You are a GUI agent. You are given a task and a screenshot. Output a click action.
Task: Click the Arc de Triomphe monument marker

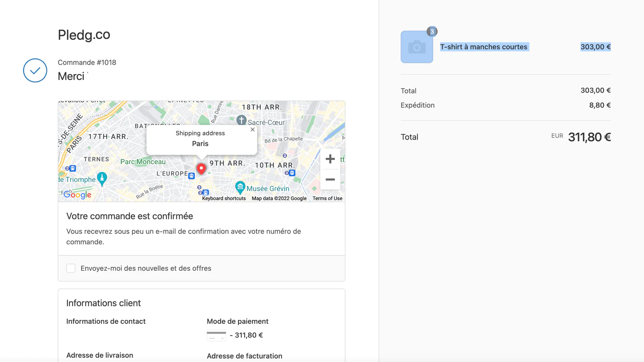click(x=102, y=178)
